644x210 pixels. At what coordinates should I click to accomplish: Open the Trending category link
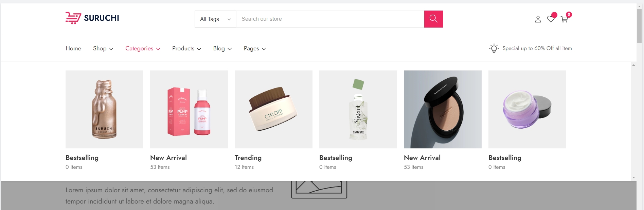[248, 158]
